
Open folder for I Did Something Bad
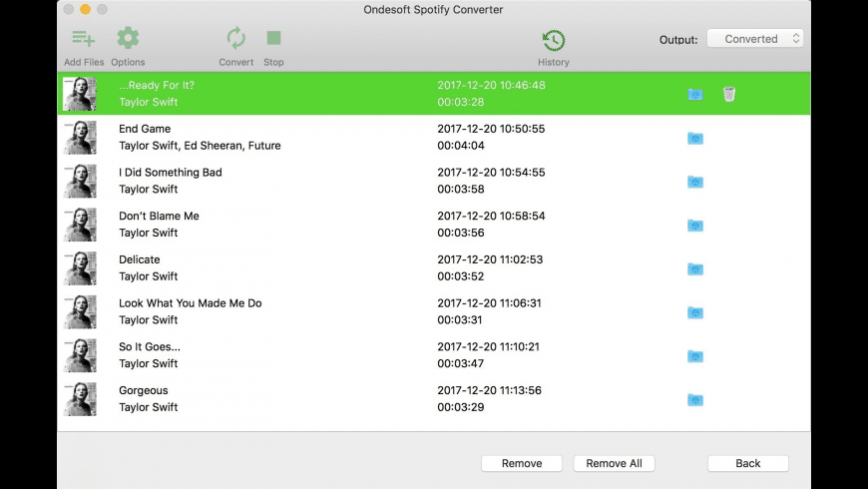[x=695, y=182]
